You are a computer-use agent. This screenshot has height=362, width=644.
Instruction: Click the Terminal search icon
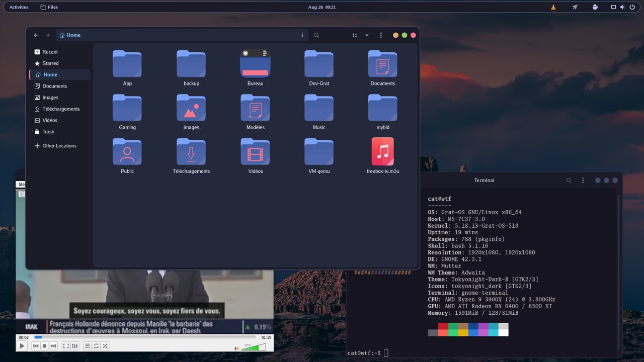(x=569, y=180)
